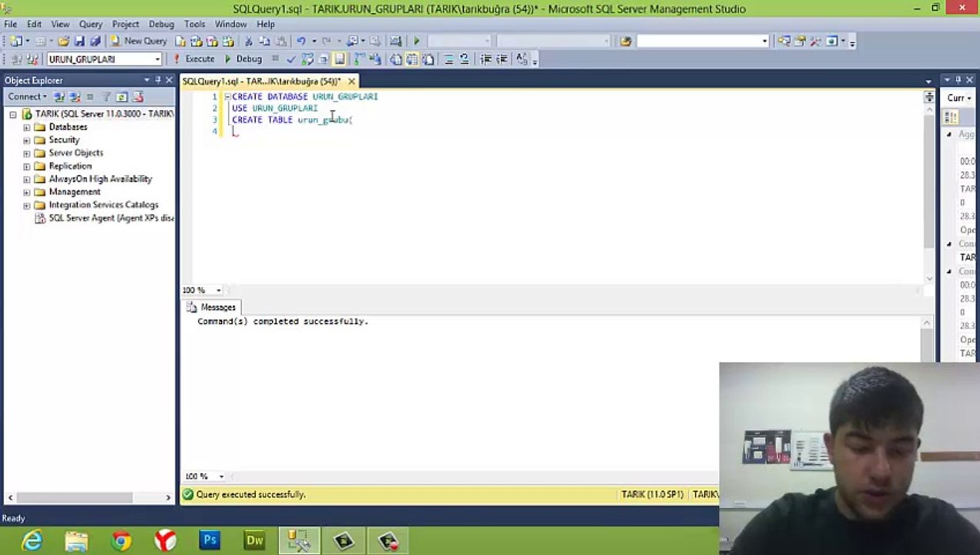Click the Copy icon in the toolbar
Viewport: 980px width, 555px height.
[264, 41]
